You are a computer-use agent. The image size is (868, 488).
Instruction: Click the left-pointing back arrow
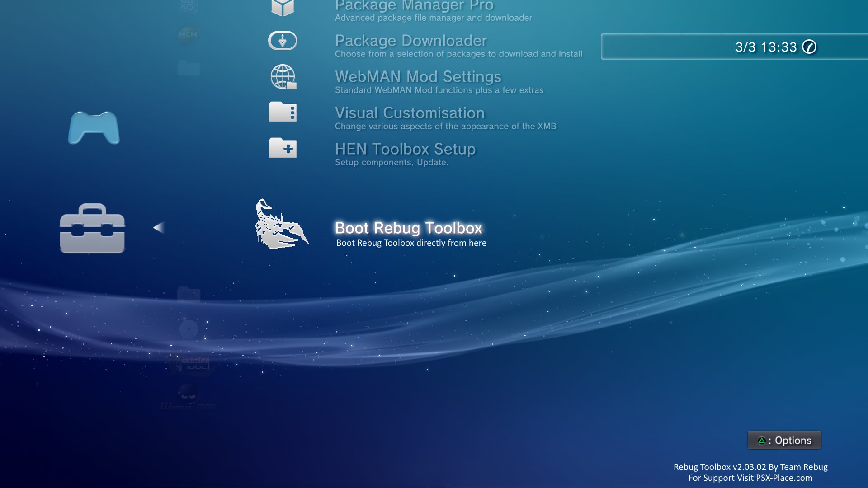159,227
